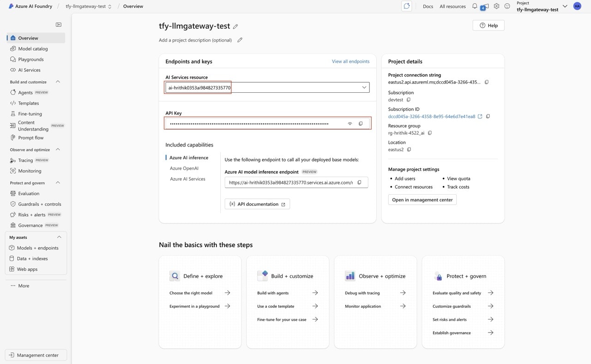Click the HA user avatar
The width and height of the screenshot is (591, 364).
577,6
